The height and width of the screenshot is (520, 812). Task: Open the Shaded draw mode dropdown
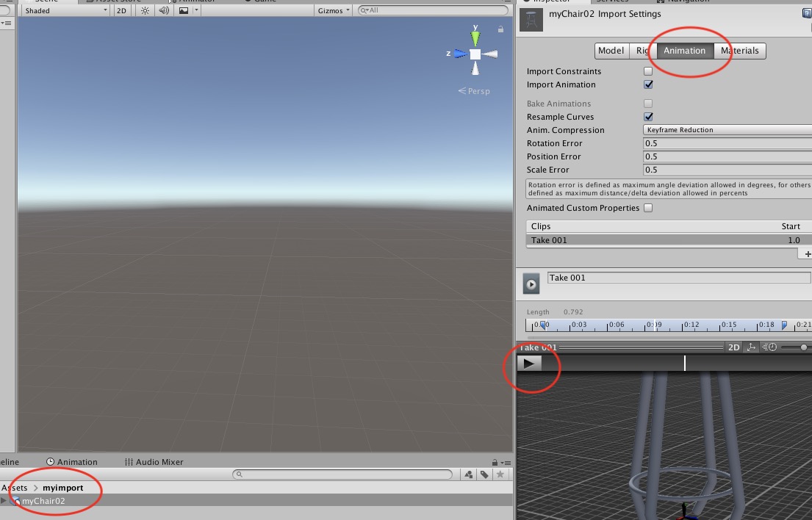65,10
